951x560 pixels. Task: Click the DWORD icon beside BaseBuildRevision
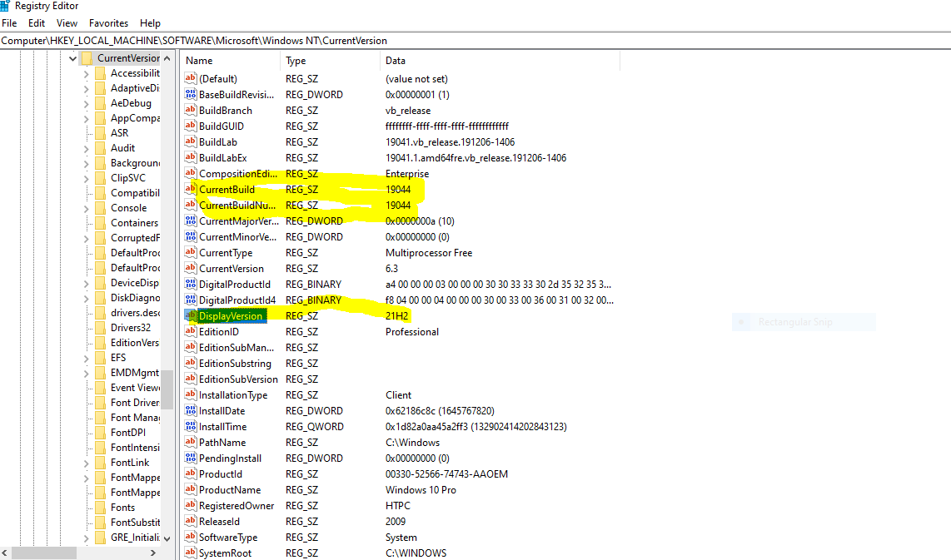(190, 94)
